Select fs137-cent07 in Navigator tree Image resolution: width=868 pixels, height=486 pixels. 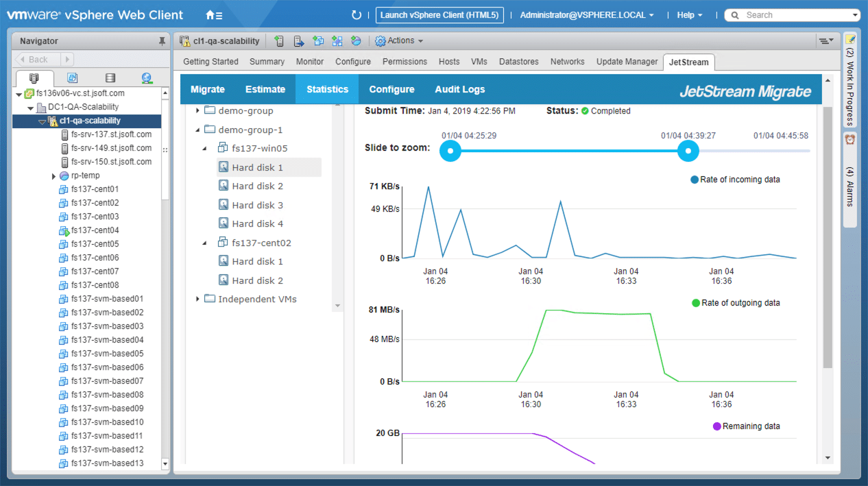click(x=95, y=271)
